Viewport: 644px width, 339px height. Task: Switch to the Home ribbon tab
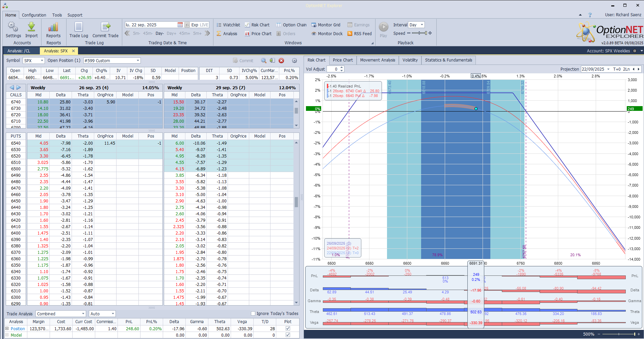pyautogui.click(x=11, y=15)
